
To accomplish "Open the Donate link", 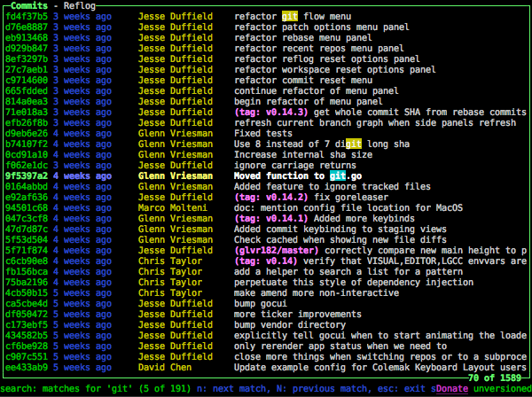I will click(452, 388).
